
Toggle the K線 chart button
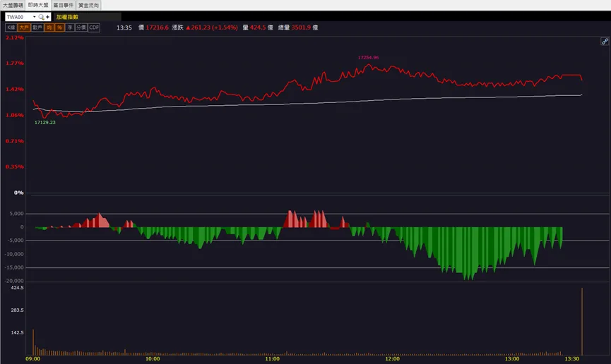[x=11, y=28]
